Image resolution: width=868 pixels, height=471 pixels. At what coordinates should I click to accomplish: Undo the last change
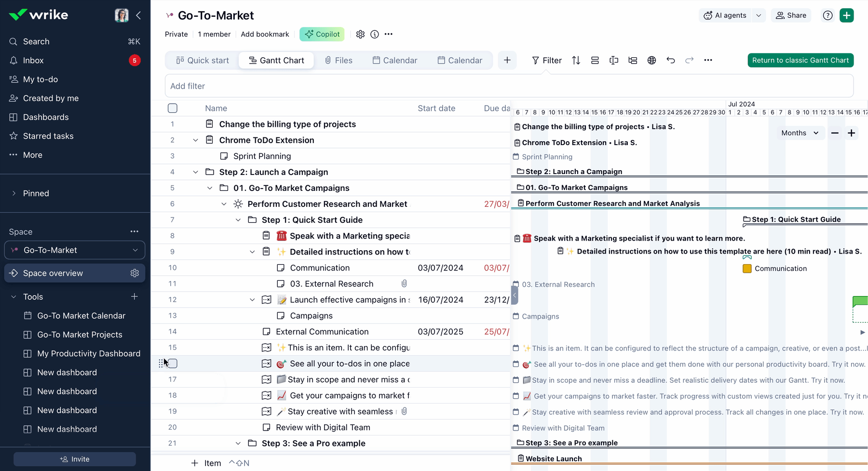coord(671,60)
